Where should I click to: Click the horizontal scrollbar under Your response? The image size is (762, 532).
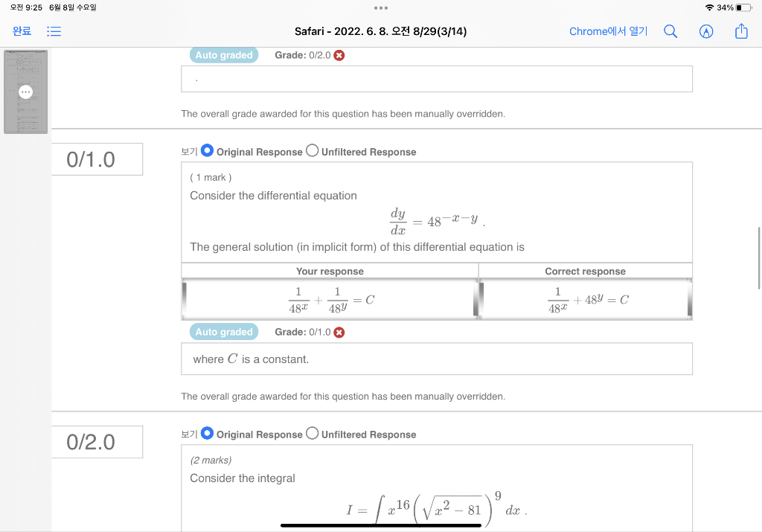point(330,317)
